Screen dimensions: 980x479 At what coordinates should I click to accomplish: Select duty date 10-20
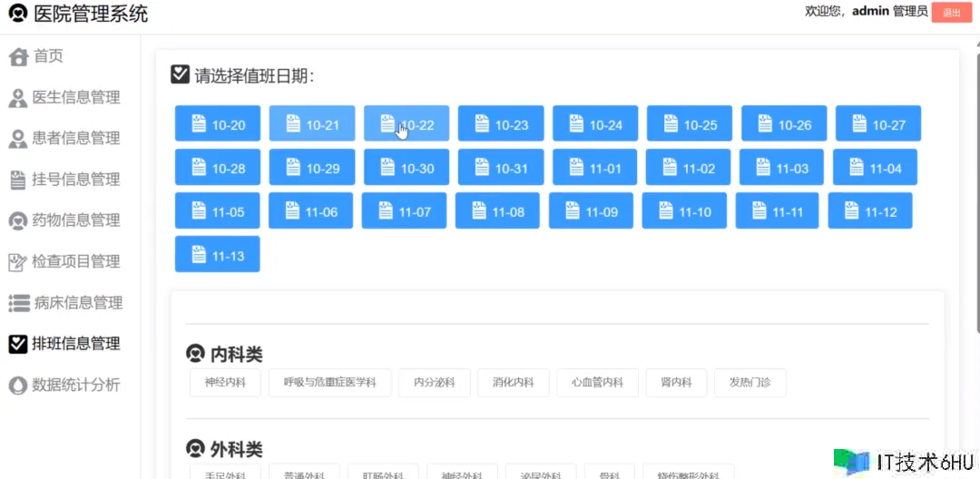pos(218,124)
